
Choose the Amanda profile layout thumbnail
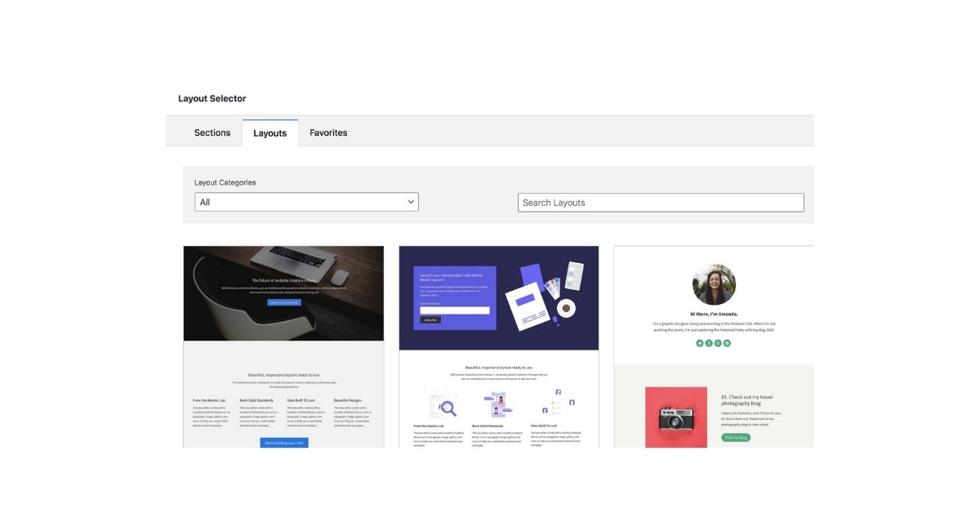714,346
